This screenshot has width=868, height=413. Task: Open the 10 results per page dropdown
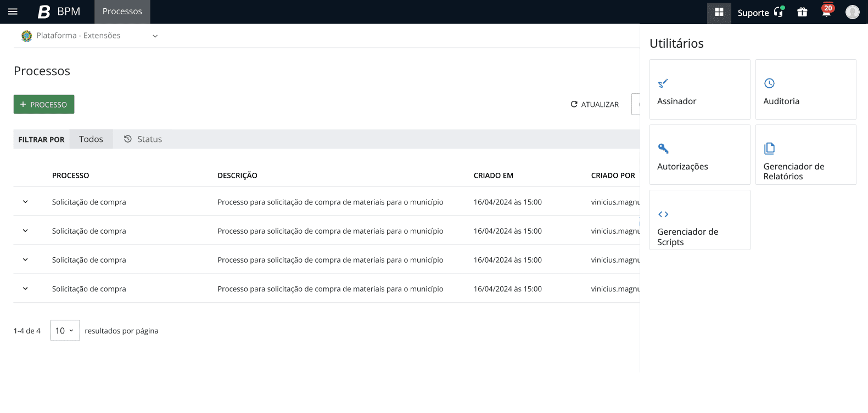pyautogui.click(x=65, y=331)
